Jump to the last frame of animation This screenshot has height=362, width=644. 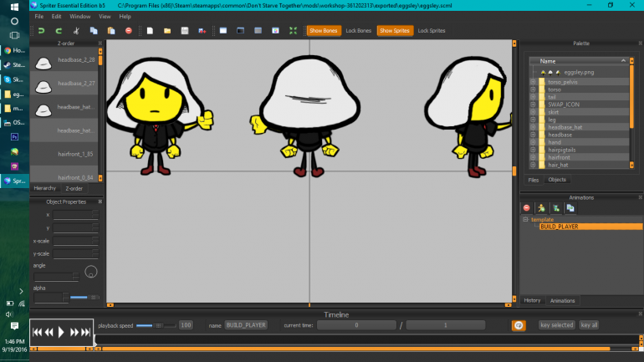coord(85,332)
